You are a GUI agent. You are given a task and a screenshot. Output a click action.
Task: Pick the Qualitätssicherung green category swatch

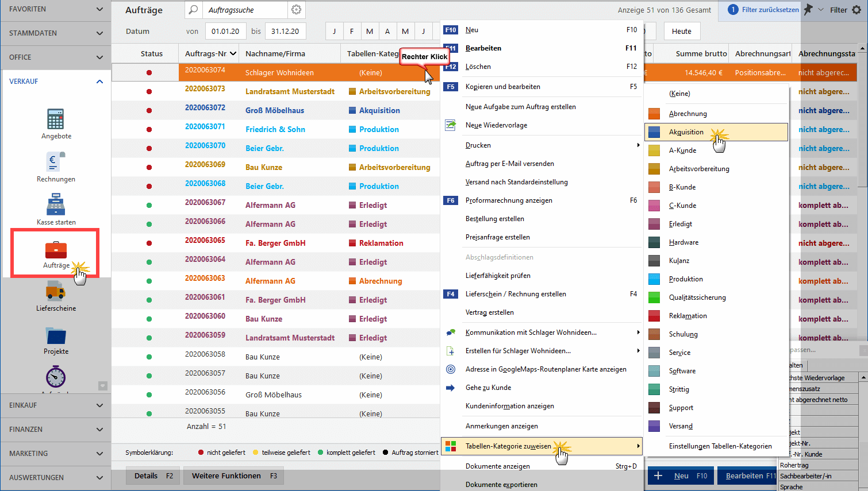654,297
